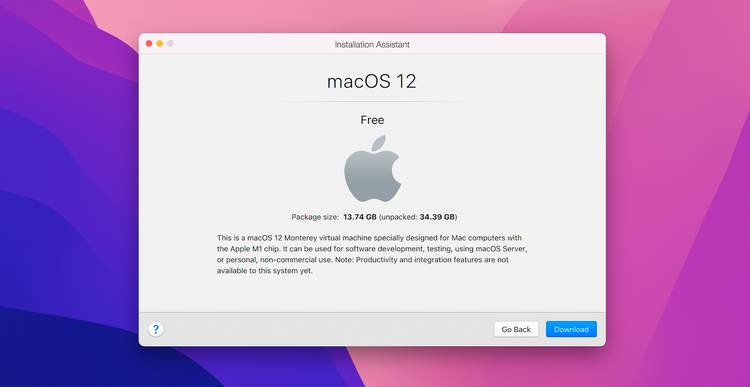Go back with the Go Back button
This screenshot has height=387, width=750.
[x=516, y=329]
